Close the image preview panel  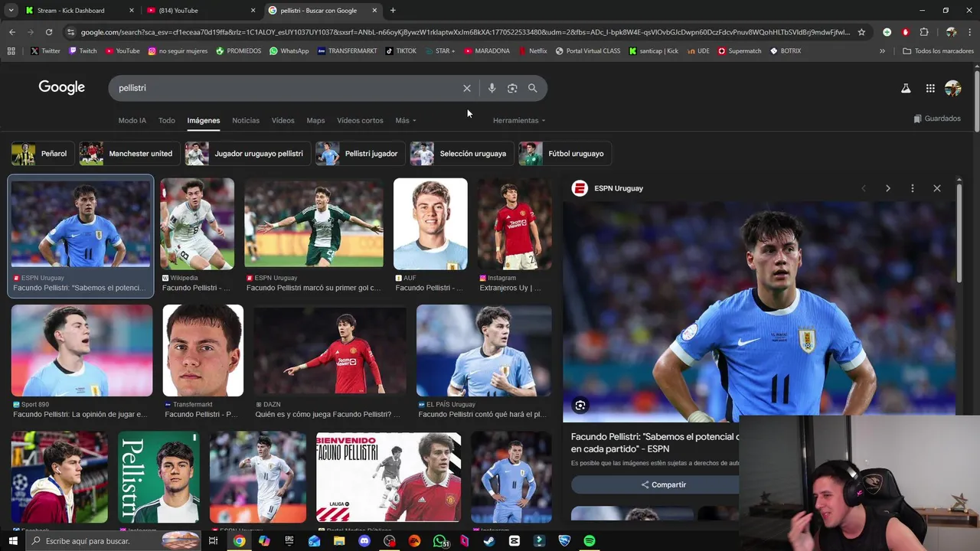936,188
